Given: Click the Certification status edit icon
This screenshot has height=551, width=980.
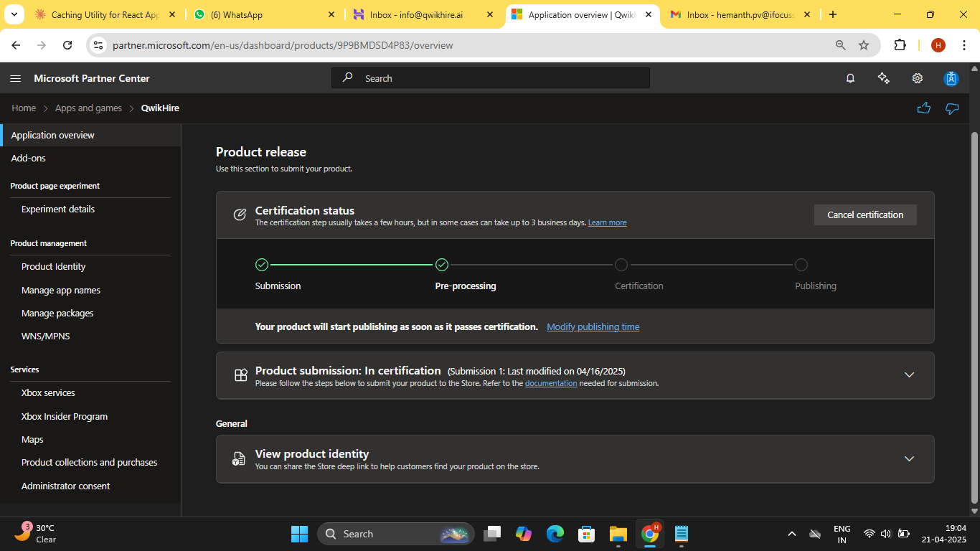Looking at the screenshot, I should click(x=240, y=215).
